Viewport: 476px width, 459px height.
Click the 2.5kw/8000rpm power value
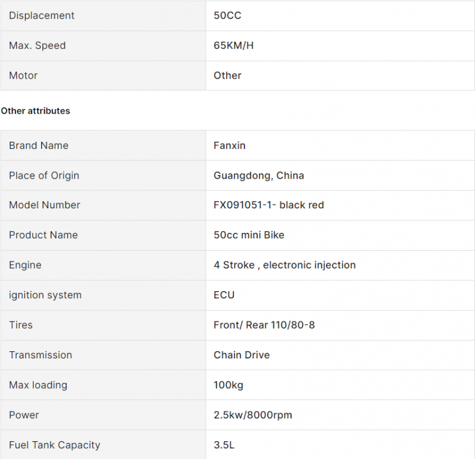(252, 415)
